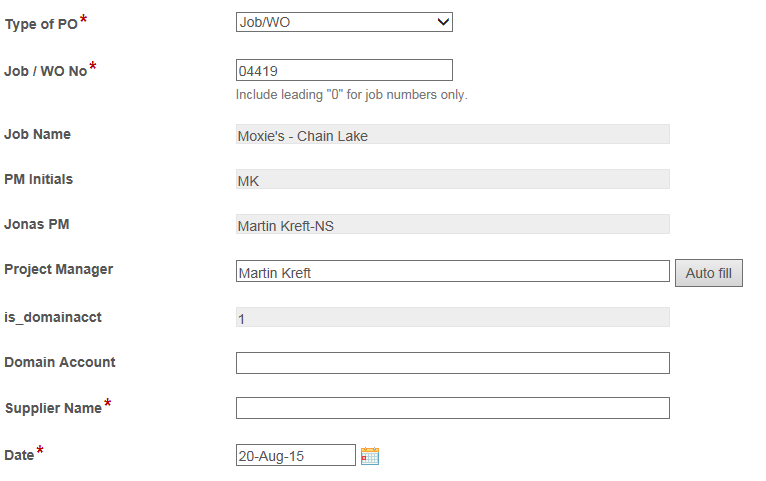766x481 pixels.
Task: Select the Domain Account input field
Action: point(452,363)
